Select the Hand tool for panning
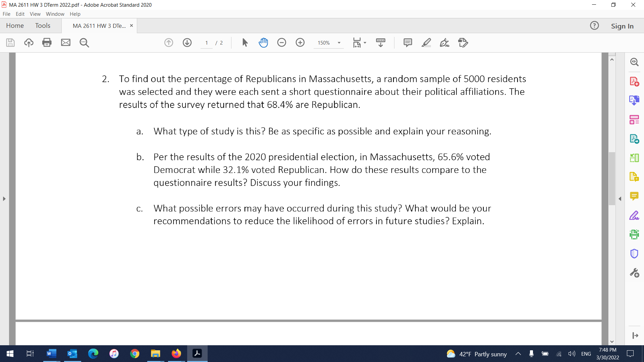 pyautogui.click(x=264, y=43)
